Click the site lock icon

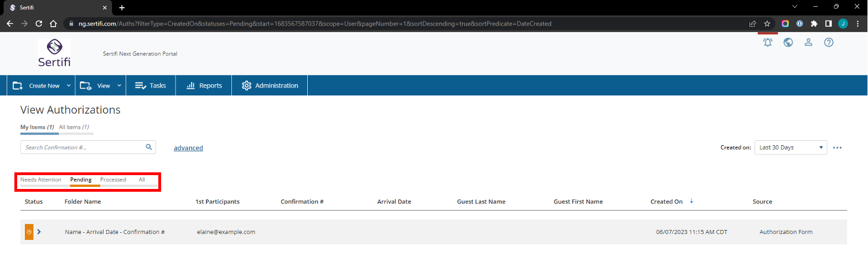click(71, 24)
